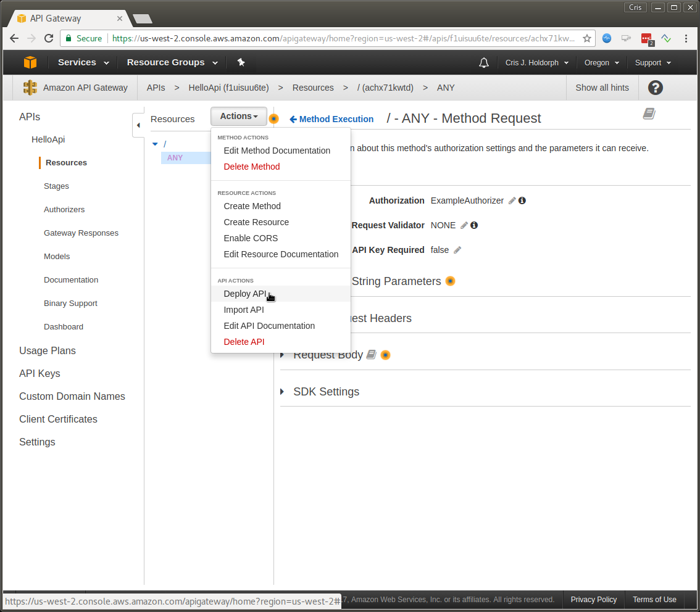Click the HelloApi (f1uisuu6te) breadcrumb

pyautogui.click(x=228, y=88)
